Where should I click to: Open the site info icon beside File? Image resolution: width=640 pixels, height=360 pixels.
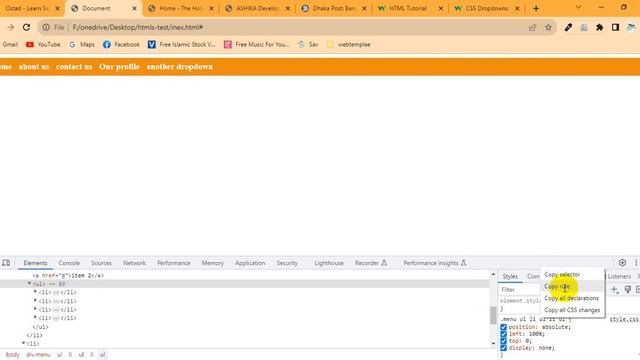pos(46,27)
